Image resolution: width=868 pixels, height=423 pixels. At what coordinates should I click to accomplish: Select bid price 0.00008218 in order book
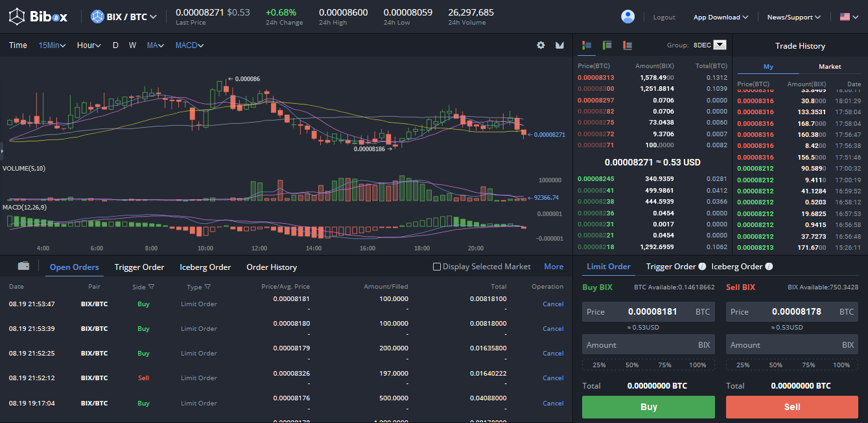click(596, 247)
